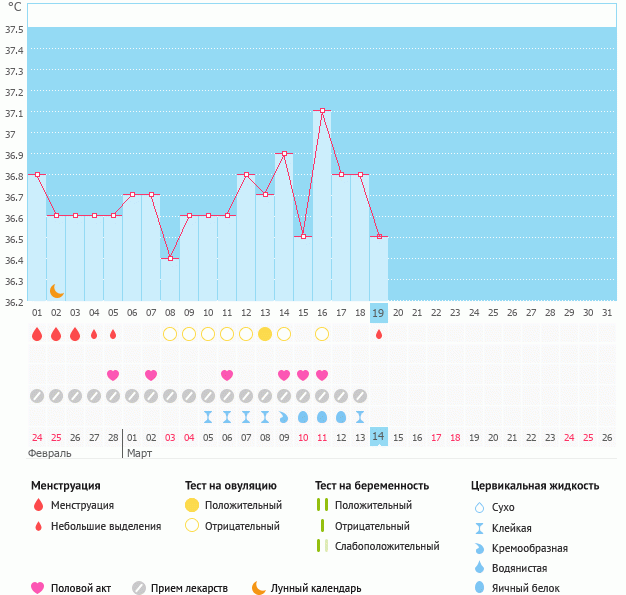Click the creamy cervical fluid icon on day 14
This screenshot has height=595, width=626.
pyautogui.click(x=284, y=416)
